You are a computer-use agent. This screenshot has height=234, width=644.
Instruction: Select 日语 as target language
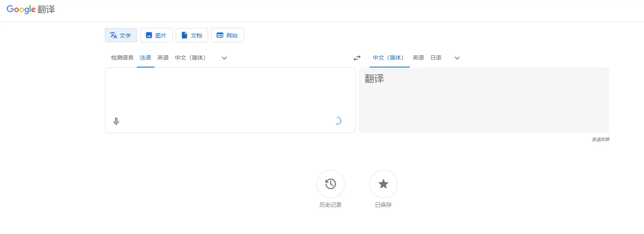point(436,58)
